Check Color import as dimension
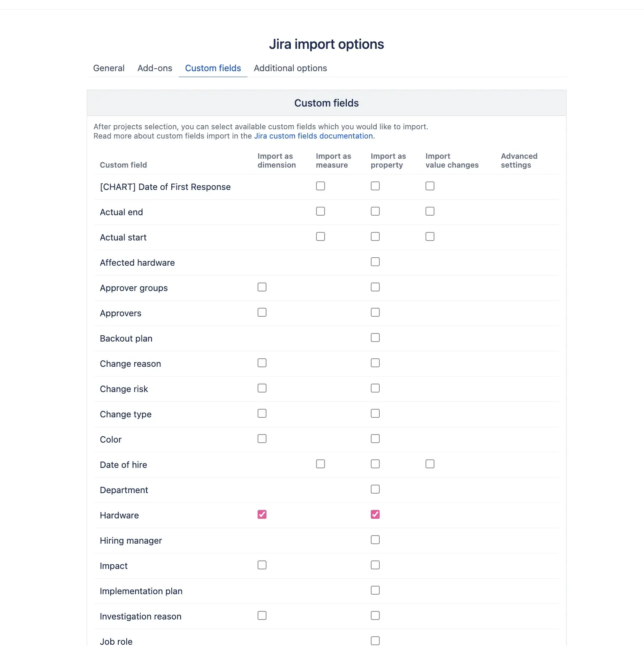This screenshot has width=644, height=646. [262, 439]
